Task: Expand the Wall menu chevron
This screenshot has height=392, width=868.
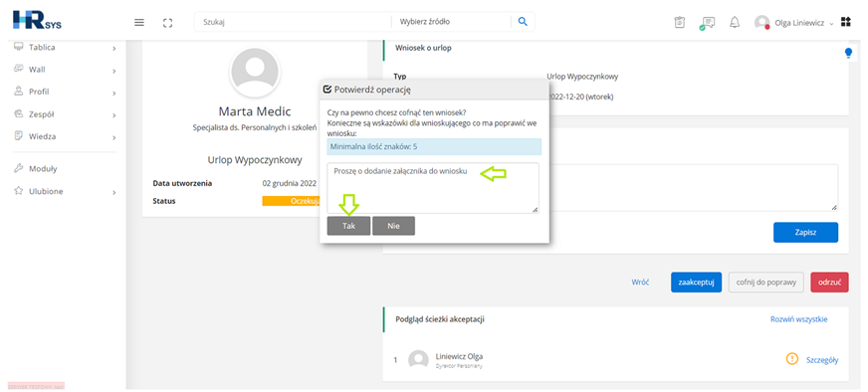Action: point(114,71)
